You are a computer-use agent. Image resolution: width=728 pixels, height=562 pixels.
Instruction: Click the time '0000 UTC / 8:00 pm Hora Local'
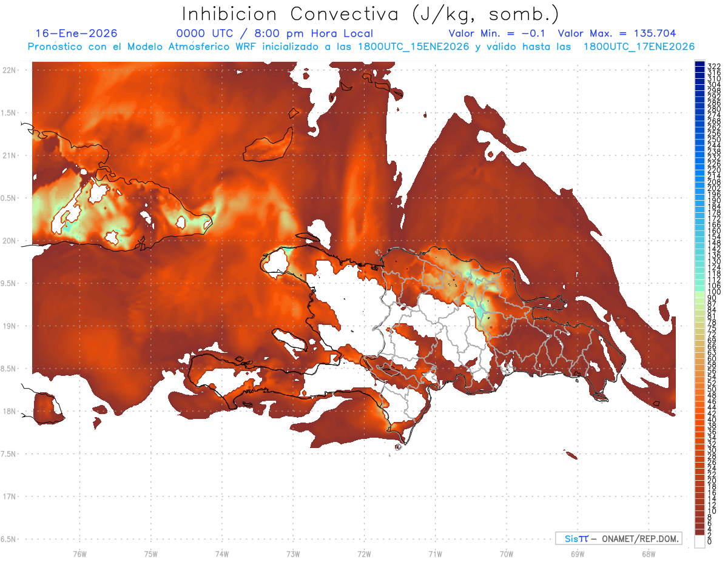[x=275, y=33]
